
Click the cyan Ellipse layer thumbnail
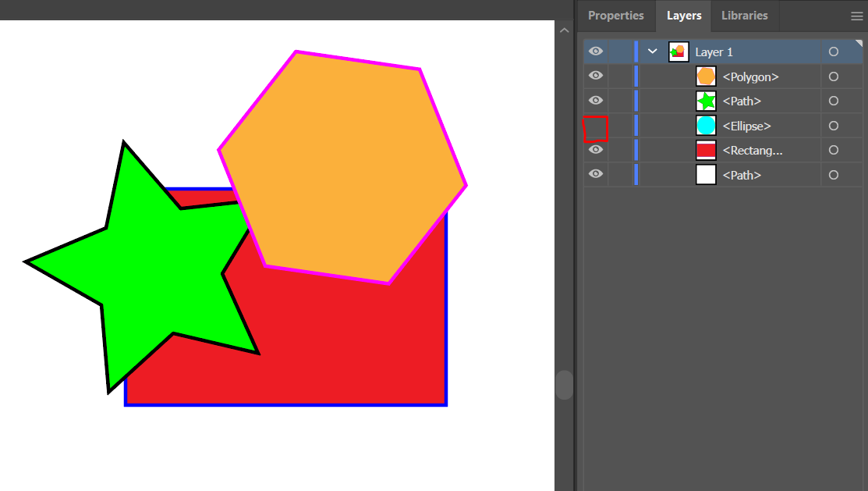coord(706,126)
